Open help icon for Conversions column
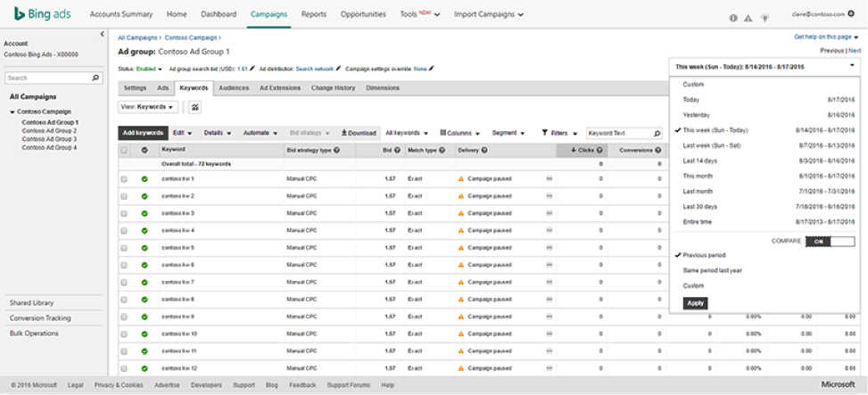This screenshot has height=395, width=868. click(657, 150)
